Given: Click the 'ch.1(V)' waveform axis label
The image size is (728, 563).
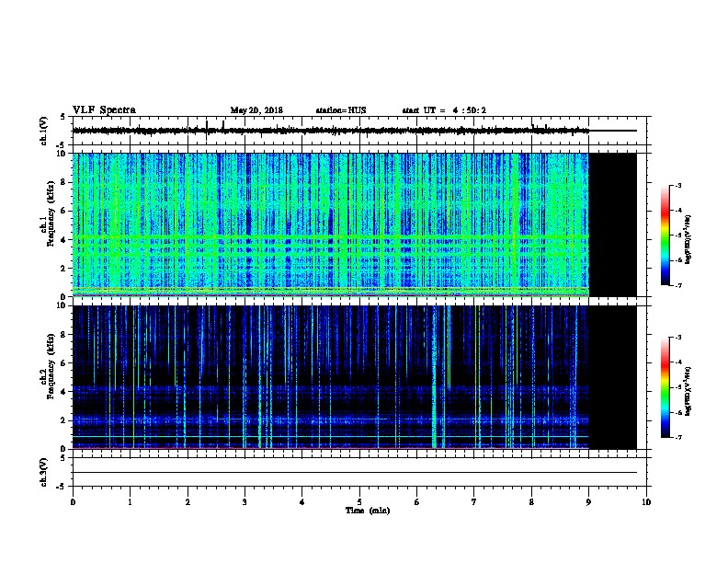Looking at the screenshot, I should coord(43,131).
